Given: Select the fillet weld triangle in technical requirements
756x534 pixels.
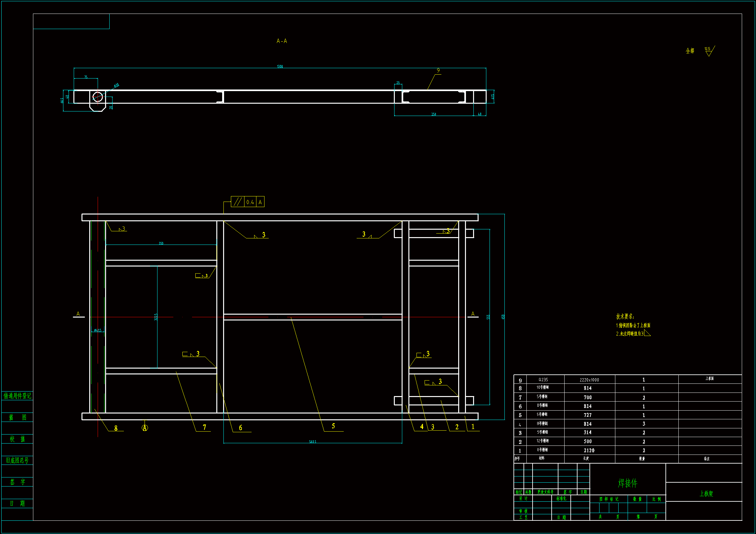Looking at the screenshot, I should (647, 333).
